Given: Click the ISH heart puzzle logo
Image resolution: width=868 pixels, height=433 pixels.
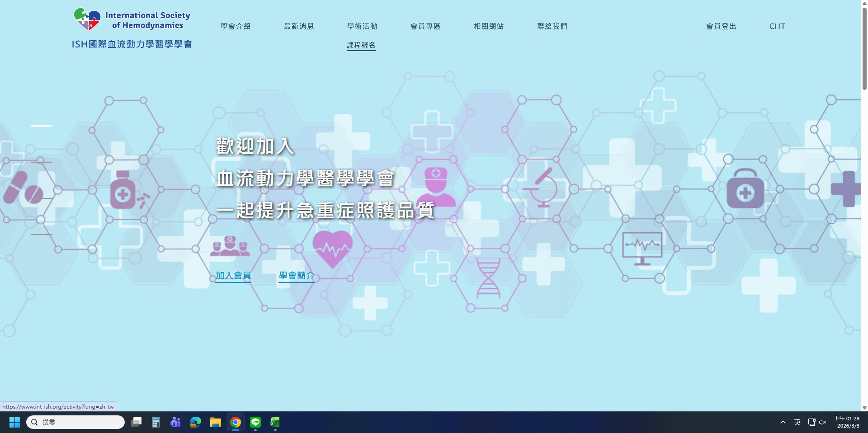Looking at the screenshot, I should tap(87, 19).
